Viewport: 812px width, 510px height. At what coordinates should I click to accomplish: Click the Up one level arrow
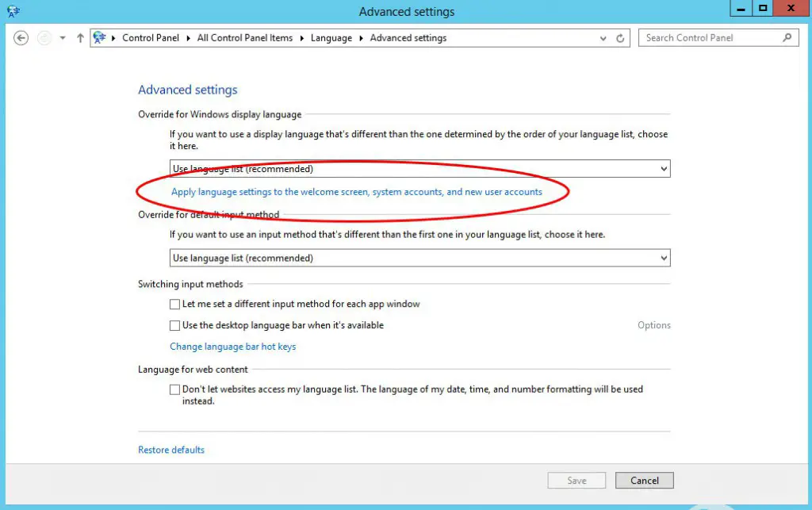pyautogui.click(x=80, y=38)
